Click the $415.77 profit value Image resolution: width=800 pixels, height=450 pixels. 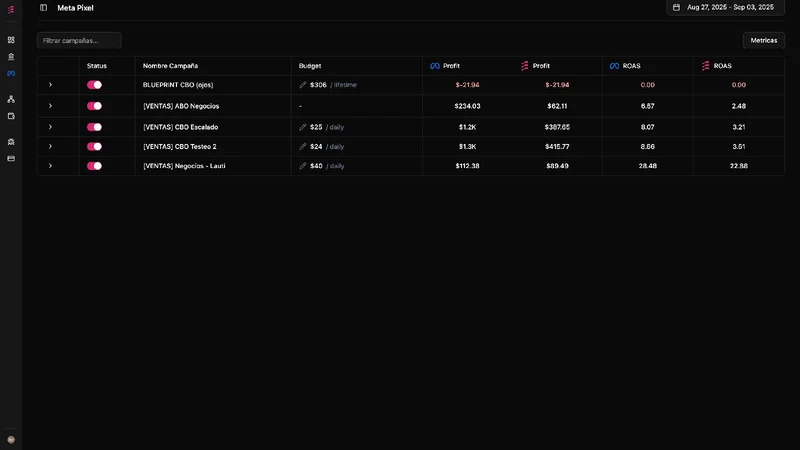click(x=557, y=146)
